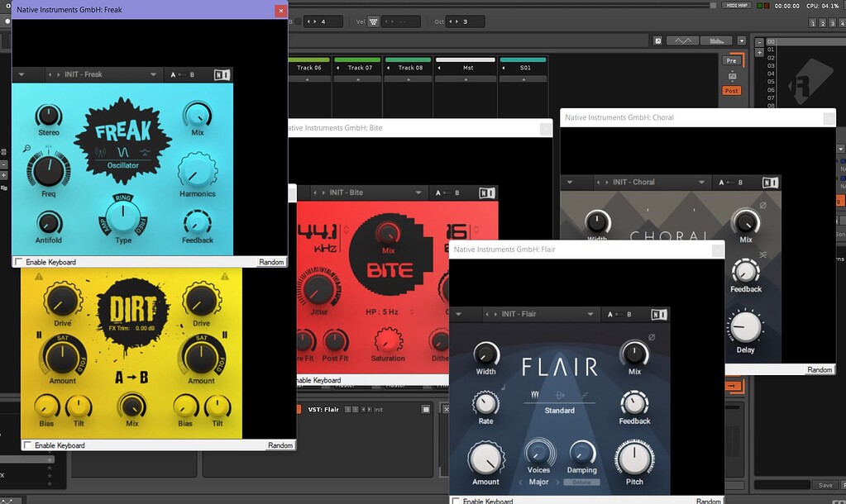Click the mix bypass icon above Flair's Mix knob
Image resolution: width=846 pixels, height=504 pixels.
click(x=652, y=337)
